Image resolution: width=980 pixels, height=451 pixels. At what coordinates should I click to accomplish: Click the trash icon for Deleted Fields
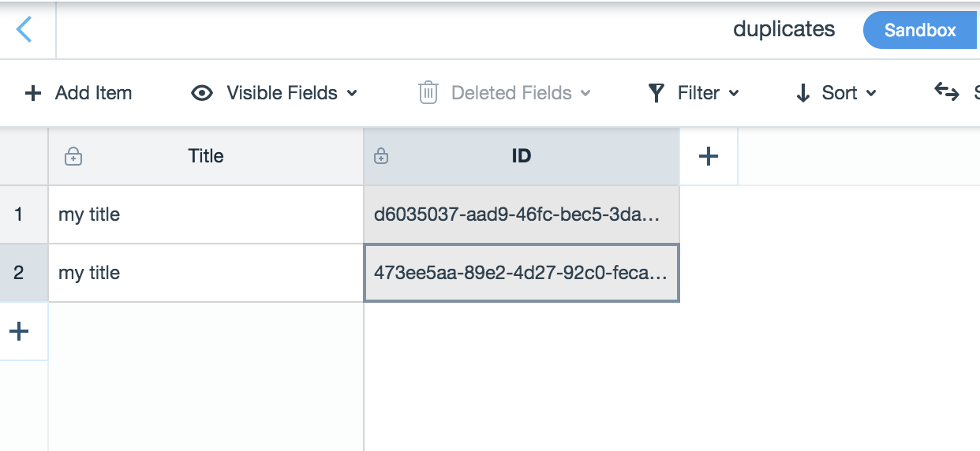(x=428, y=93)
